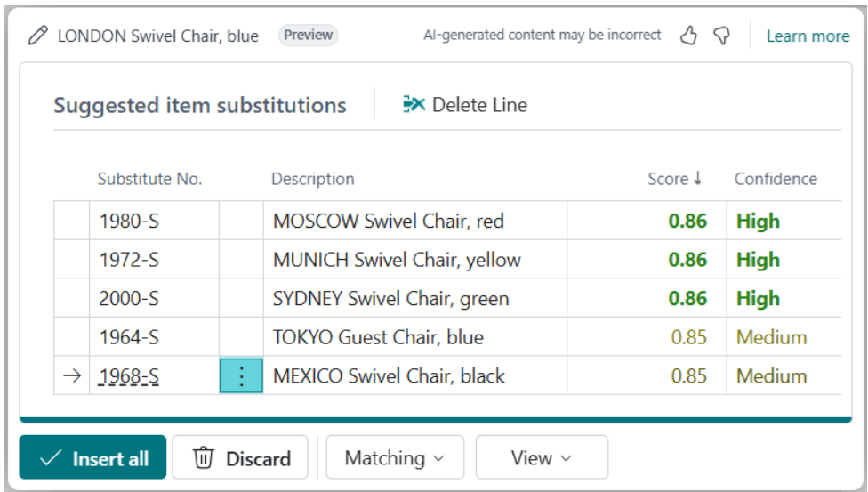Open the three-dot menu for row 1968-S
The image size is (868, 492).
(x=241, y=375)
